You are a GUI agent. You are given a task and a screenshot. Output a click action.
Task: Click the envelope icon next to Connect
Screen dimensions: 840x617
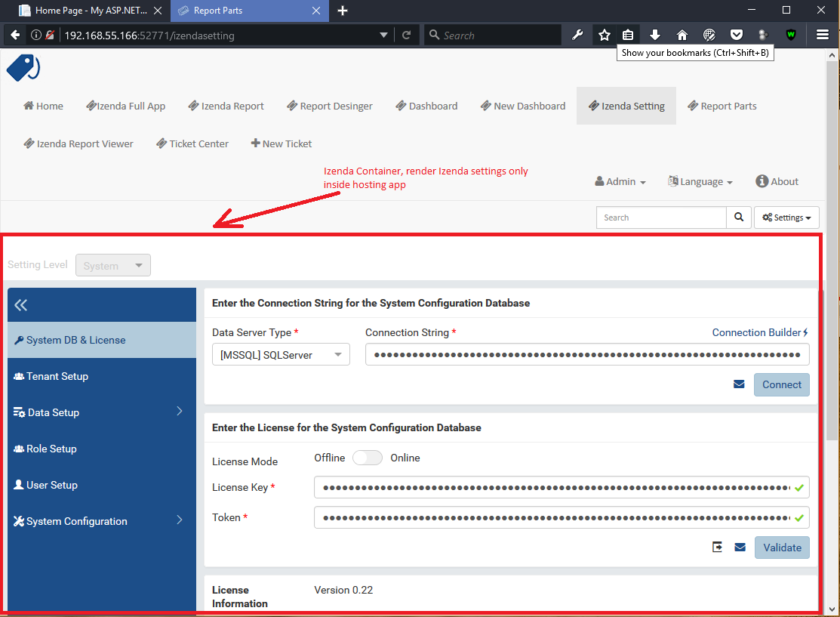click(739, 384)
